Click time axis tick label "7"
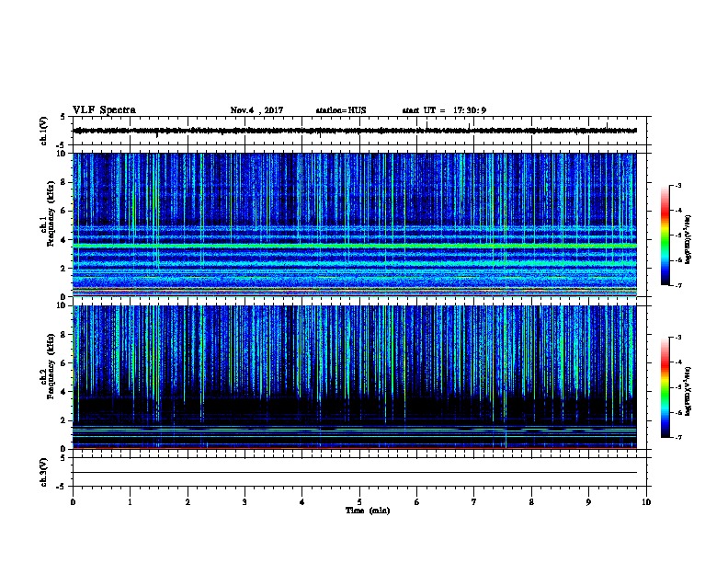This screenshot has height=563, width=728. pos(474,502)
